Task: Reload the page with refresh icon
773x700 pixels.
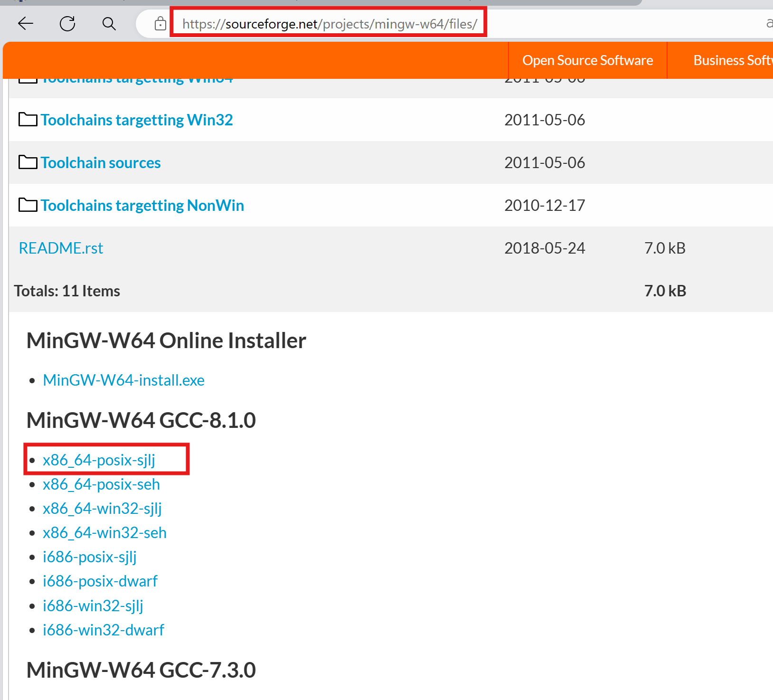Action: pyautogui.click(x=67, y=23)
